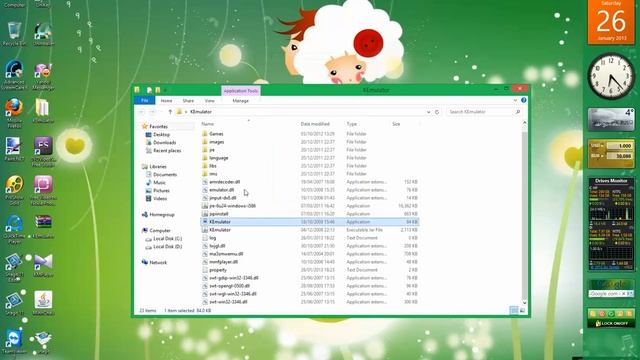
Task: Launch Mozilla Firefox from the desktop
Action: coord(14,112)
